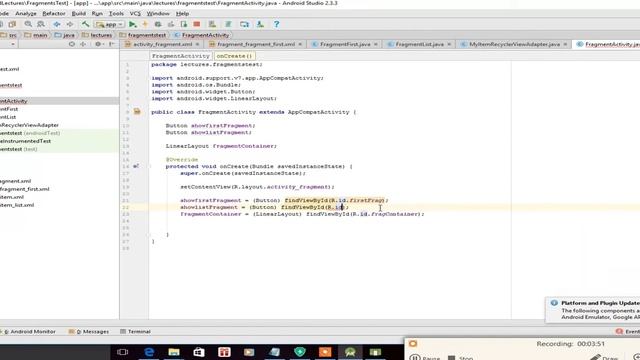Click the class gutter icon beside FragmentActivity declaration
The height and width of the screenshot is (360, 640).
point(137,111)
